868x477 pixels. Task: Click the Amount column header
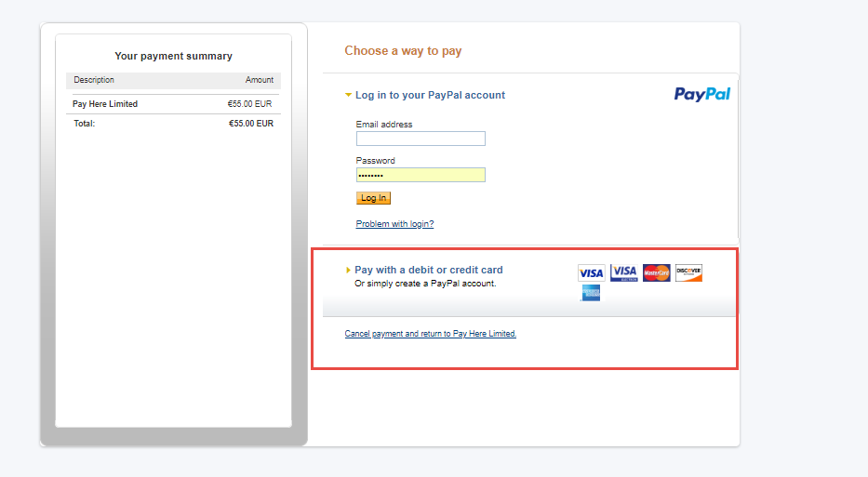point(260,81)
